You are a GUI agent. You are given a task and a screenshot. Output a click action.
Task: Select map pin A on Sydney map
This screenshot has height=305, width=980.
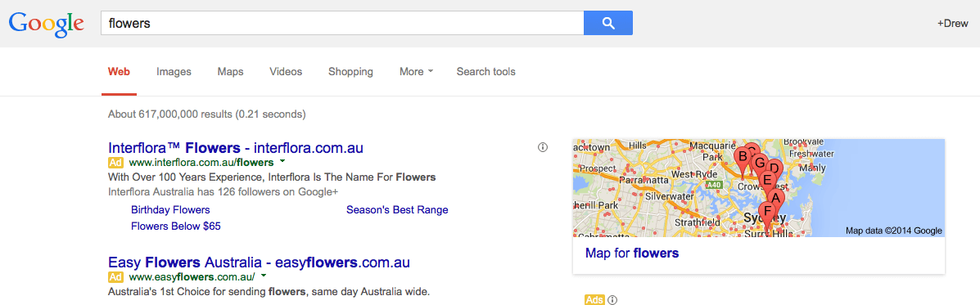pos(775,199)
